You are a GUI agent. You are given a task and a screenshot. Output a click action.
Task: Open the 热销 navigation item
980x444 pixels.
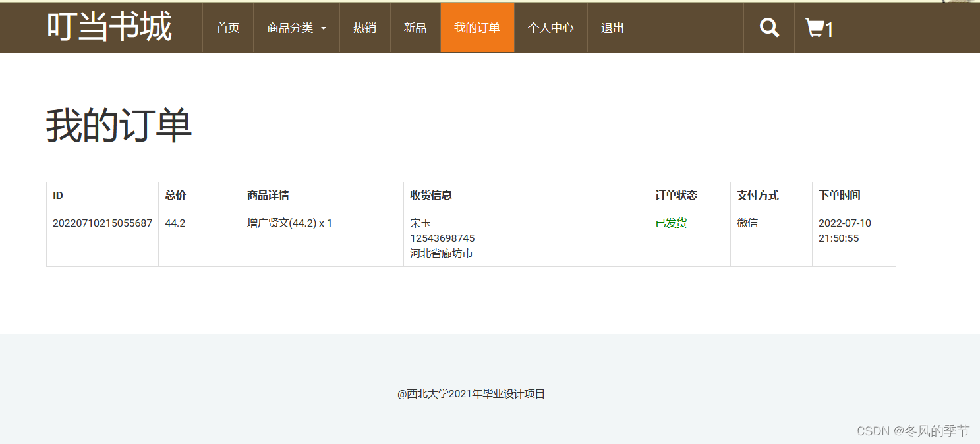pos(365,28)
